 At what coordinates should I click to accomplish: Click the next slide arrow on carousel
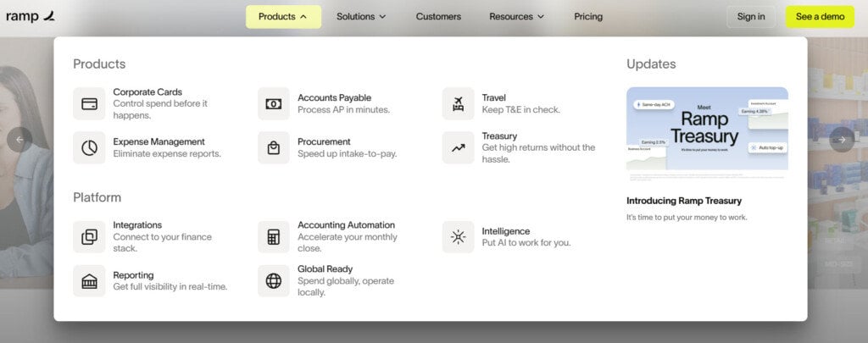pyautogui.click(x=842, y=140)
